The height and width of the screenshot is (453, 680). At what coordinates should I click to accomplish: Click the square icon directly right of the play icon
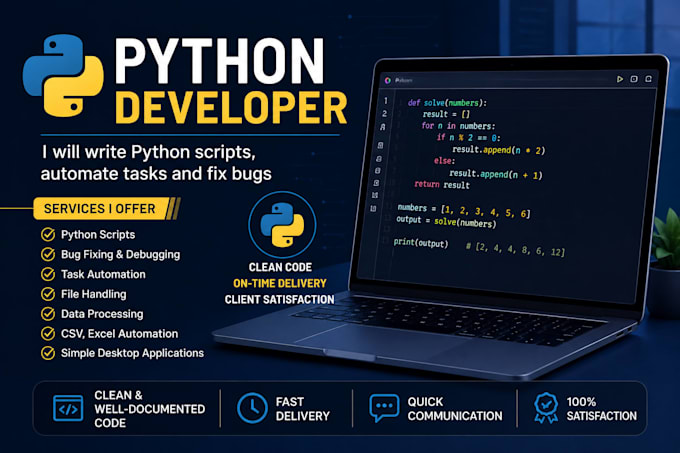[x=634, y=79]
